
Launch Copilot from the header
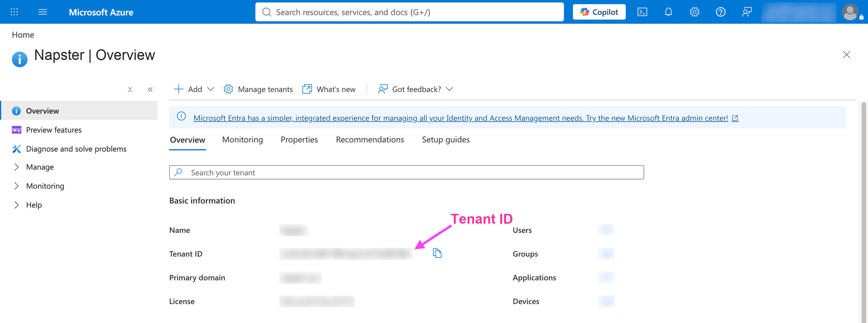pos(599,12)
